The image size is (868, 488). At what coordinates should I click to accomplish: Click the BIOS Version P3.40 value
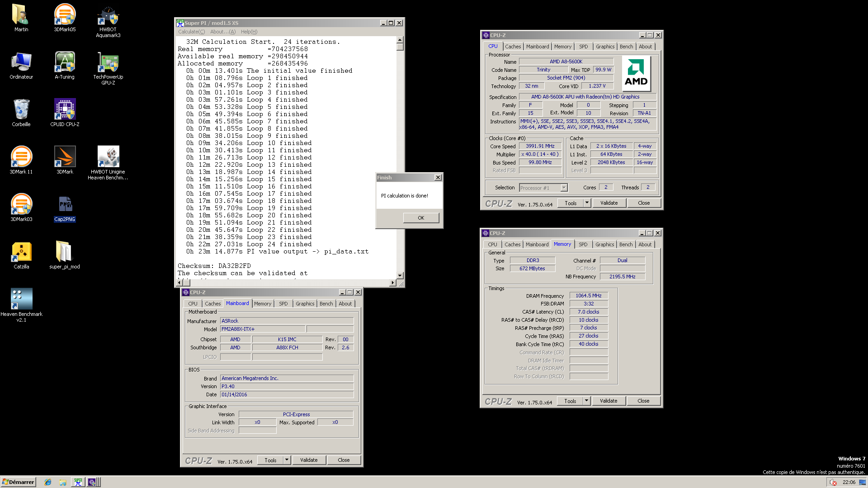click(287, 386)
